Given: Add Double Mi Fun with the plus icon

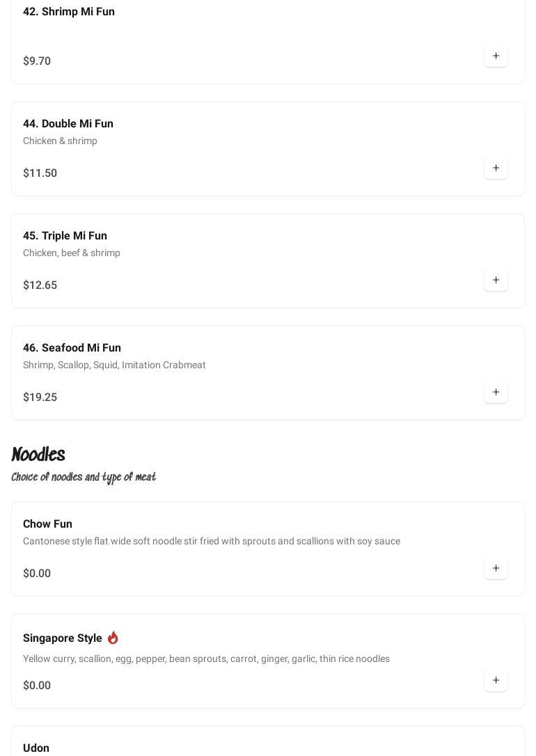Looking at the screenshot, I should 496,168.
